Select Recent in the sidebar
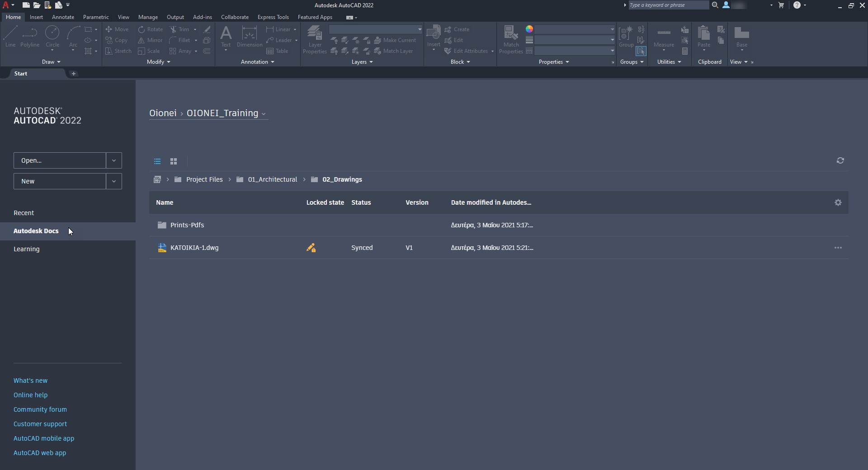The height and width of the screenshot is (470, 868). (24, 213)
